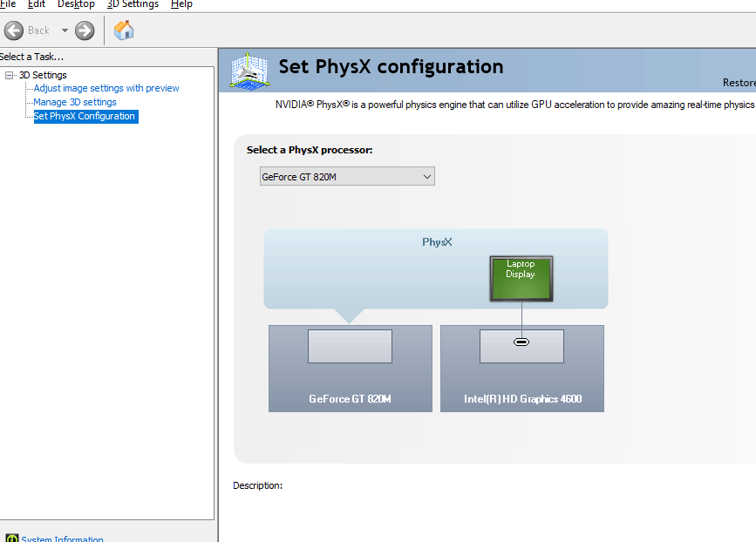Click the "Select a PhysX processor:" label
756x542 pixels.
[310, 150]
